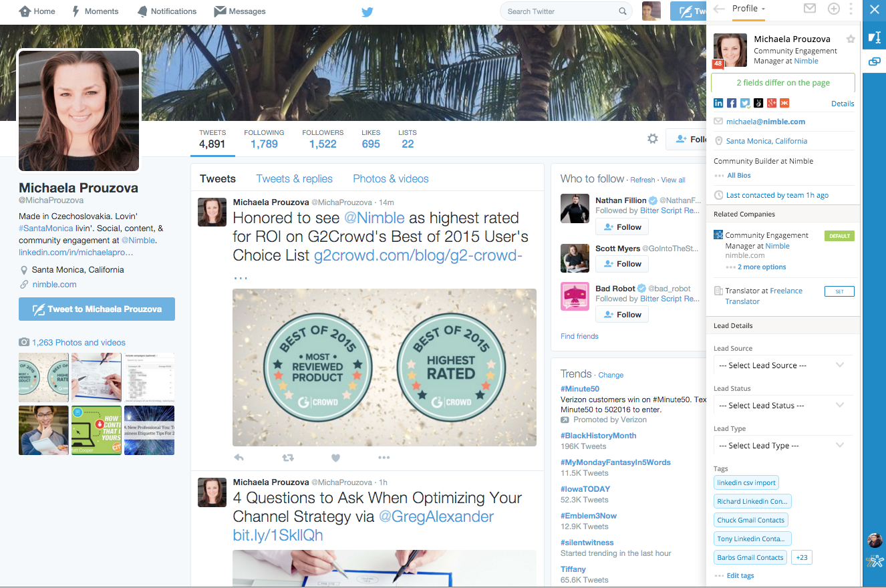Click the michaela@nimble.com email link
The height and width of the screenshot is (588, 886).
tap(766, 122)
